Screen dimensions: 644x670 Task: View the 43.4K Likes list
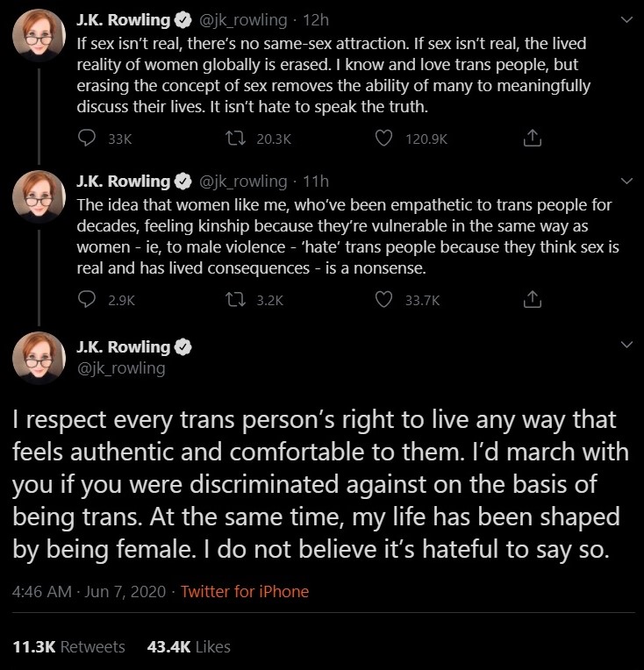(189, 646)
